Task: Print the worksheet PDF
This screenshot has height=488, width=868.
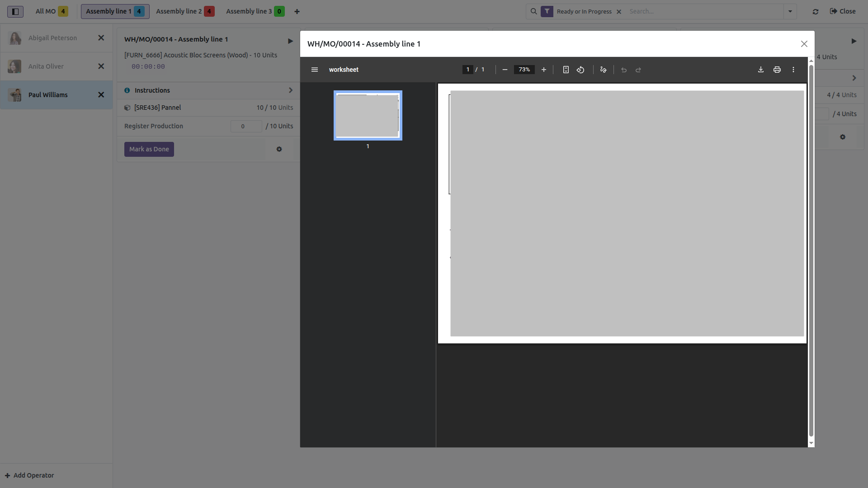Action: pos(777,70)
